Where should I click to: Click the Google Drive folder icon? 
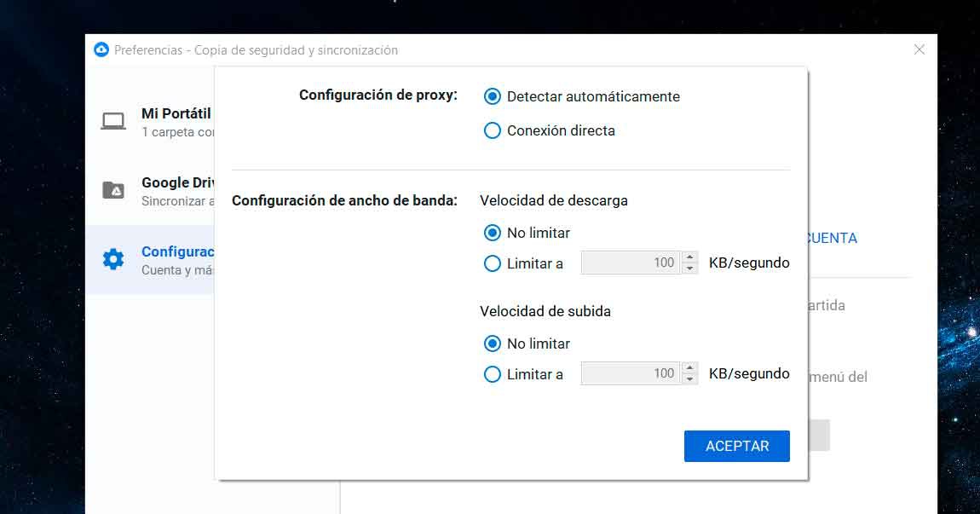pos(113,190)
